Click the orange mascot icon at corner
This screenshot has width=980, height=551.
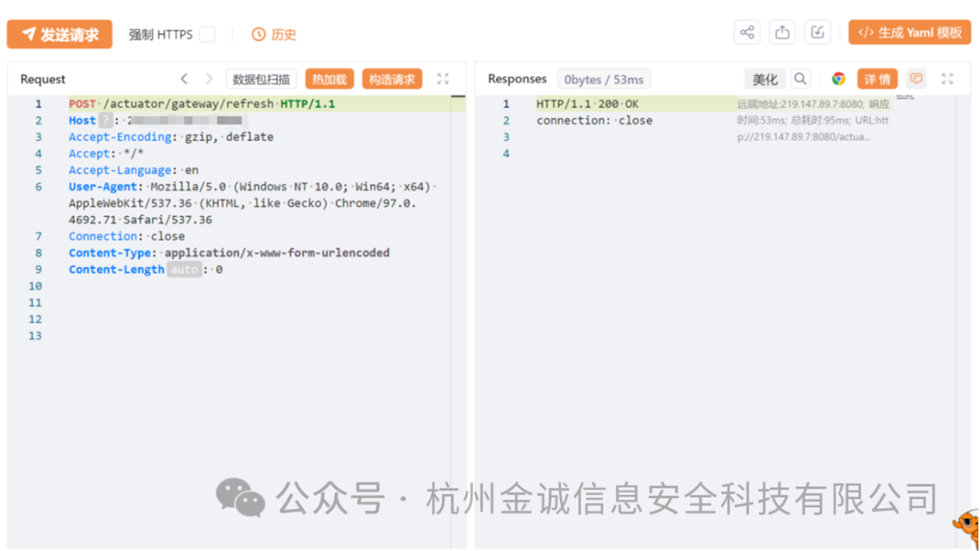(966, 526)
